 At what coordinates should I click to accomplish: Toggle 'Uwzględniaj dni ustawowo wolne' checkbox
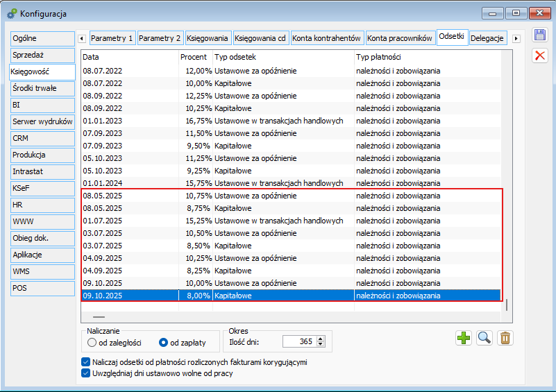click(86, 373)
